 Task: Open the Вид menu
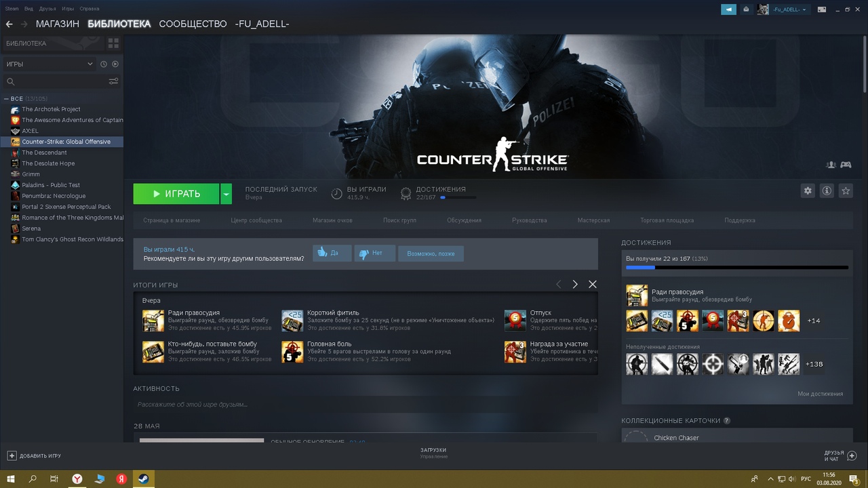pyautogui.click(x=28, y=9)
